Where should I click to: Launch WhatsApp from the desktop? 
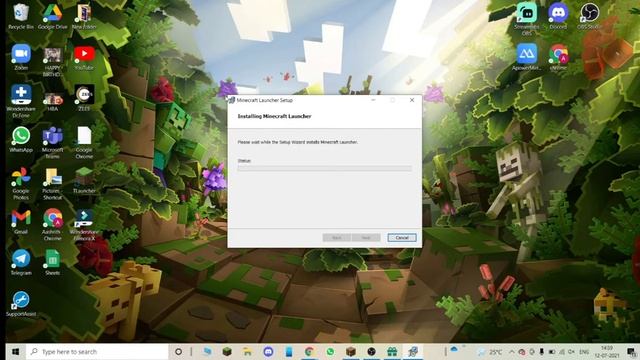(21, 139)
